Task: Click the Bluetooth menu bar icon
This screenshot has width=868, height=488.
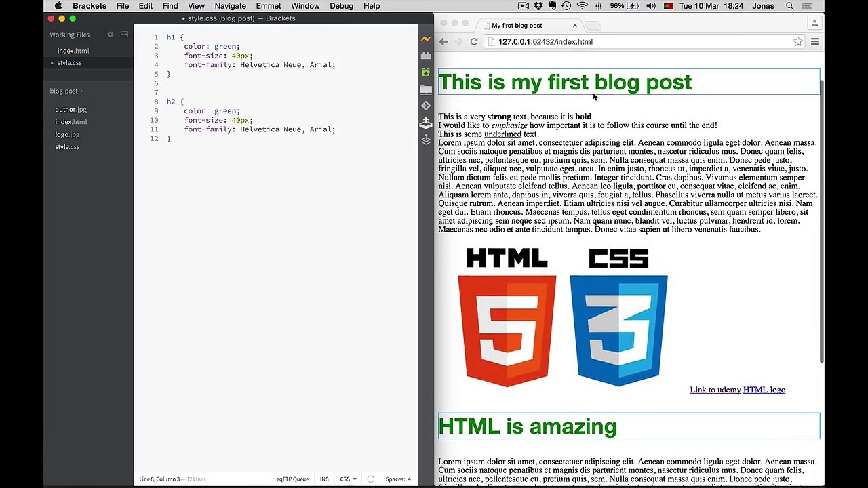Action: tap(597, 6)
